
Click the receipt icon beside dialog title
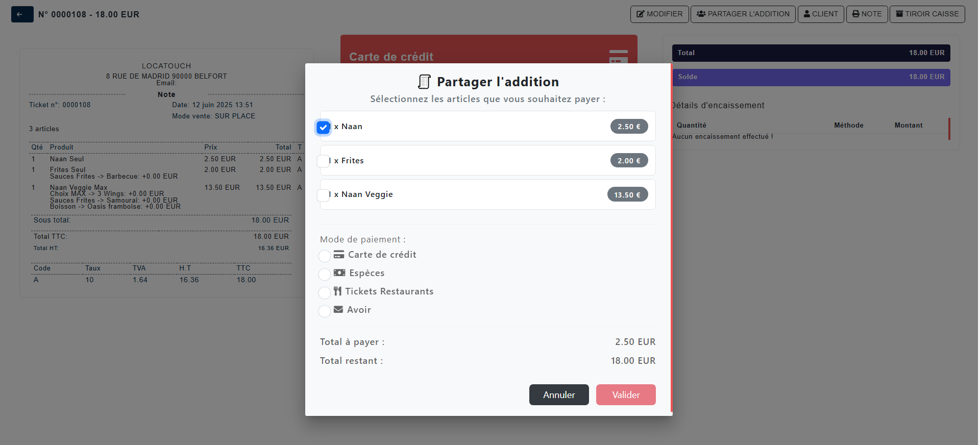pyautogui.click(x=424, y=82)
